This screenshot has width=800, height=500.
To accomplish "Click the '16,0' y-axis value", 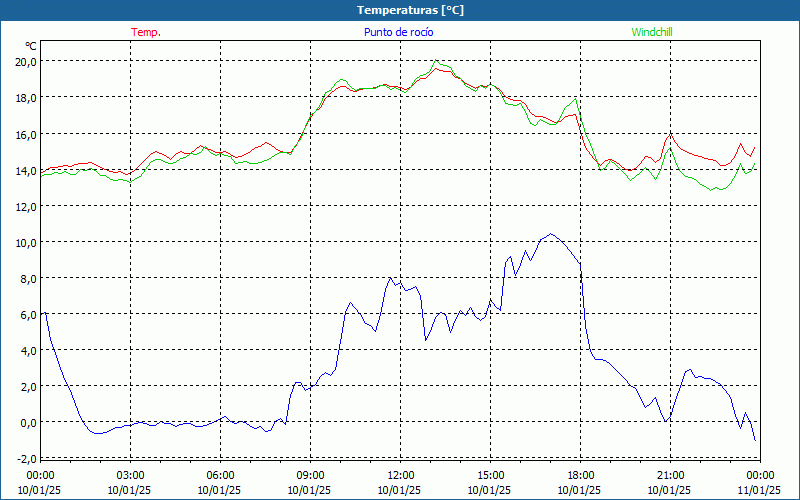I will 26,135.
